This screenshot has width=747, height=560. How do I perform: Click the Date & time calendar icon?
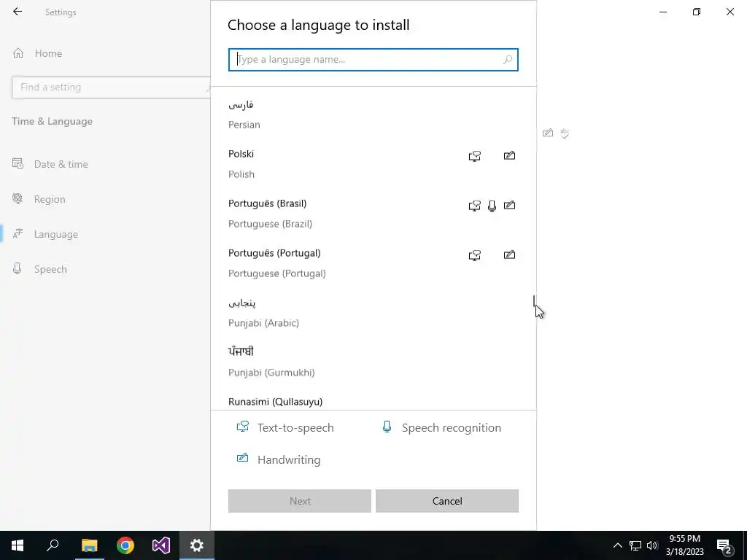(18, 164)
